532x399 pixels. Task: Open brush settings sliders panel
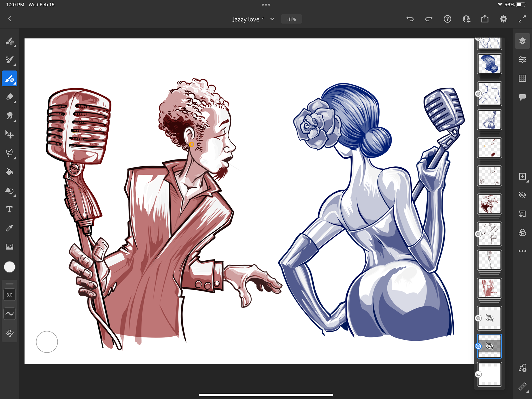tap(10, 333)
